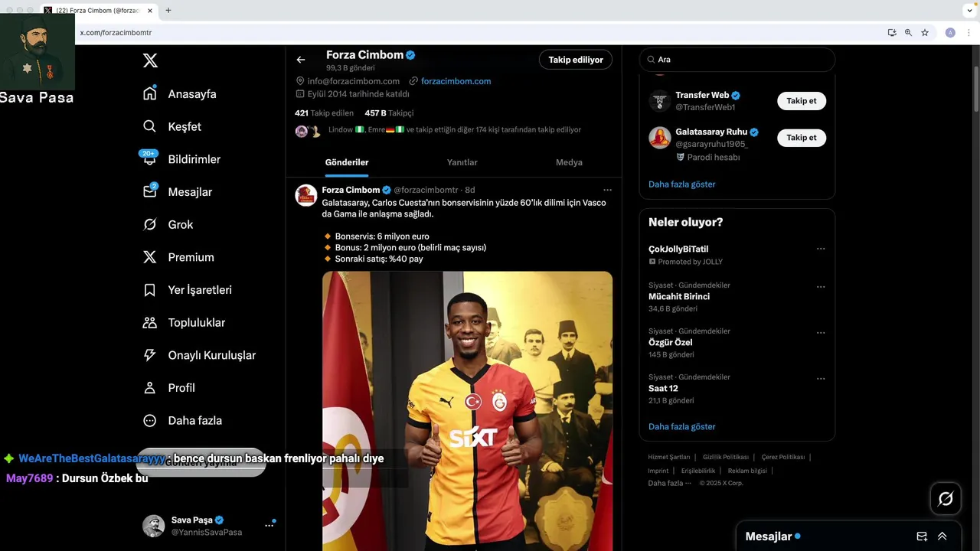Open Reklam bilgisi footer link
The height and width of the screenshot is (551, 980).
click(x=747, y=471)
